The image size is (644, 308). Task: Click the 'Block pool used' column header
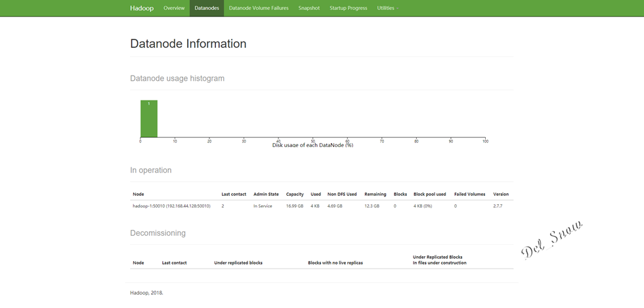coord(429,194)
